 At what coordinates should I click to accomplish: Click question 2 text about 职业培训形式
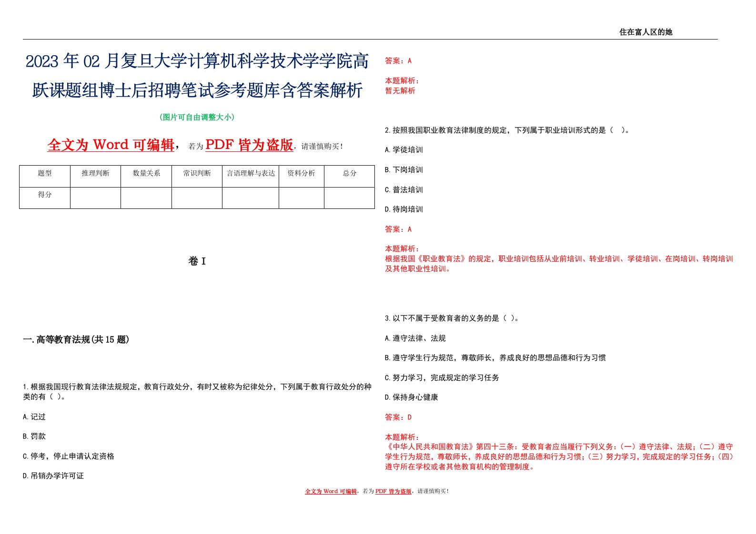click(507, 130)
